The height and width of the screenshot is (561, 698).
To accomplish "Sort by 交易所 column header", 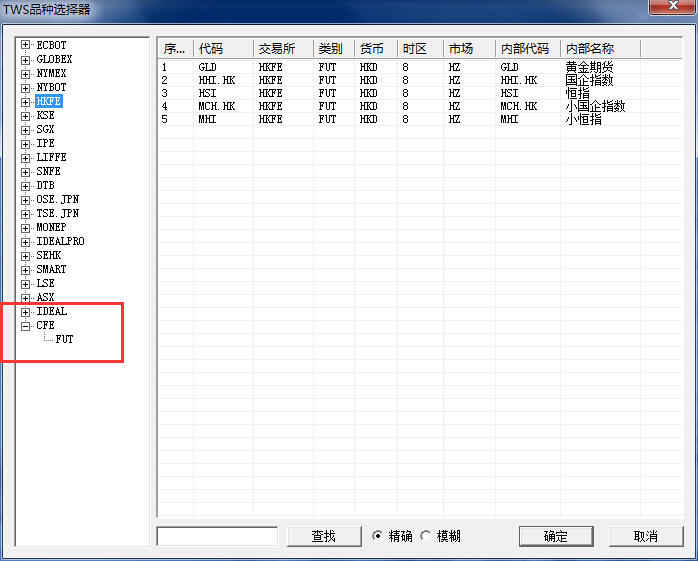I will tap(284, 49).
